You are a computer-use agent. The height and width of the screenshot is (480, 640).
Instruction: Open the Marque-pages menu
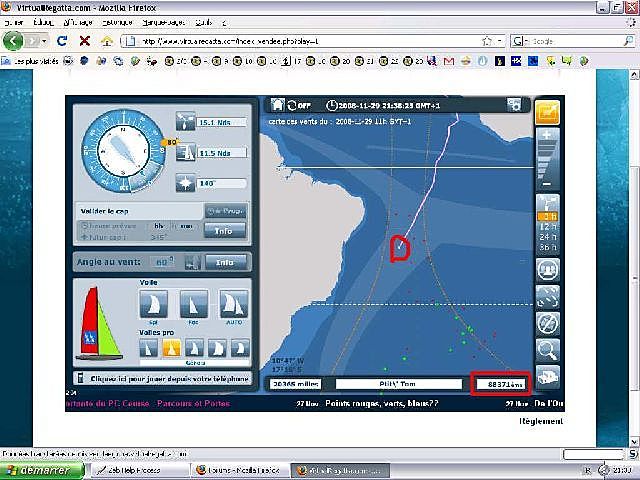(x=164, y=22)
